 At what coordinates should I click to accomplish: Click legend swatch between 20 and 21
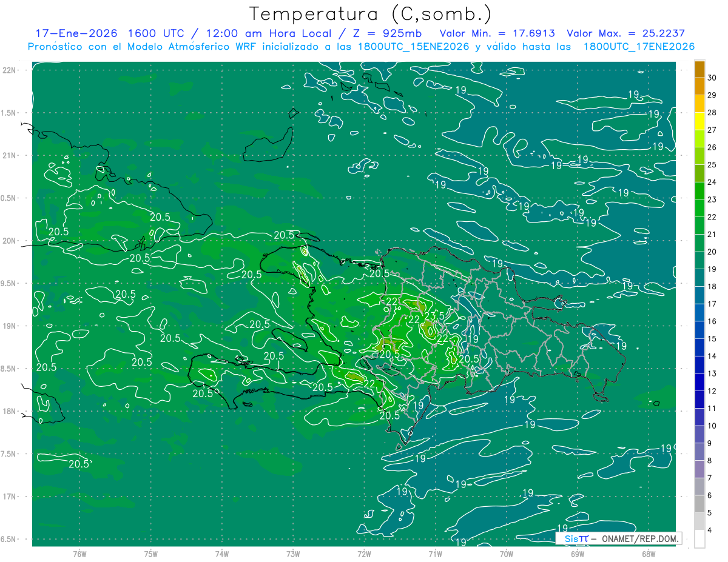tap(699, 243)
